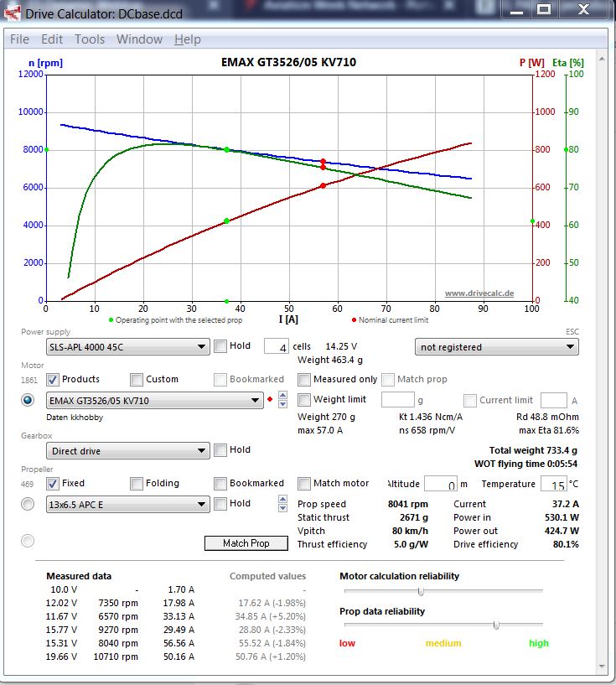Select the propeller radio button
616x685 pixels.
28,504
